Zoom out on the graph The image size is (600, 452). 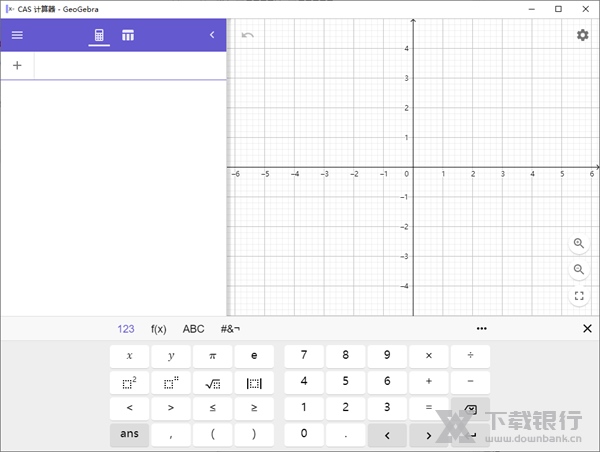tap(579, 270)
